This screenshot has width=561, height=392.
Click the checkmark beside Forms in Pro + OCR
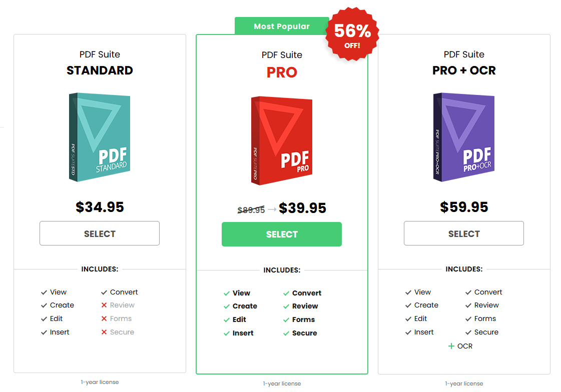click(468, 319)
